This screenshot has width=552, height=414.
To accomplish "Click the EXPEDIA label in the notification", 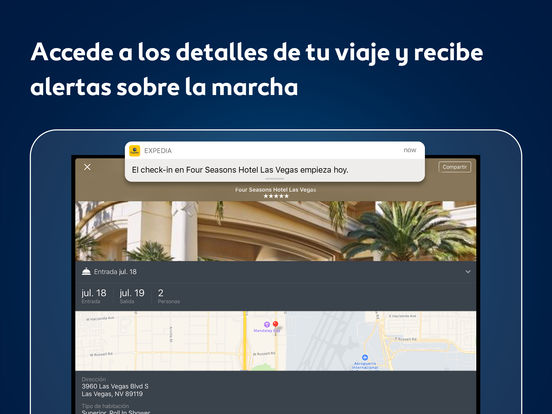I will [x=158, y=151].
